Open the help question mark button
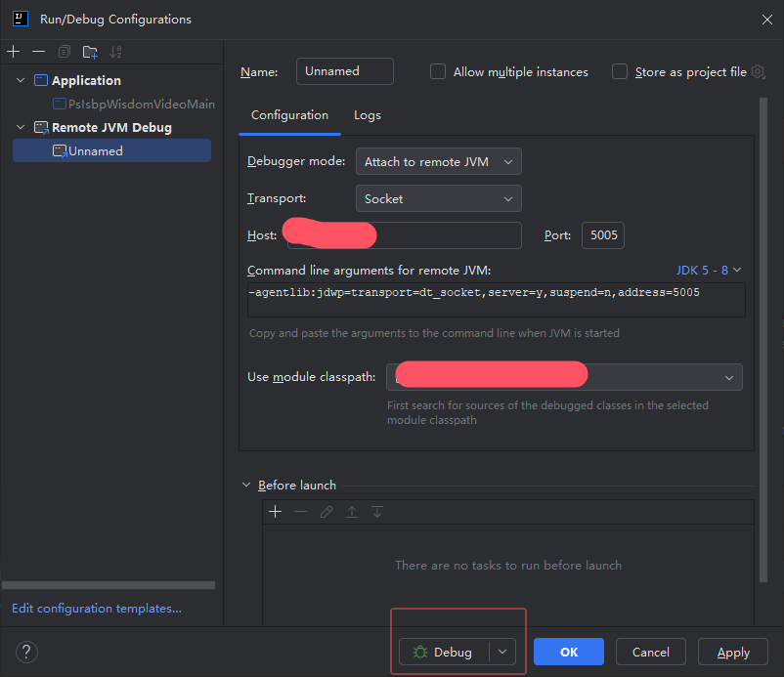784x677 pixels. 26,652
